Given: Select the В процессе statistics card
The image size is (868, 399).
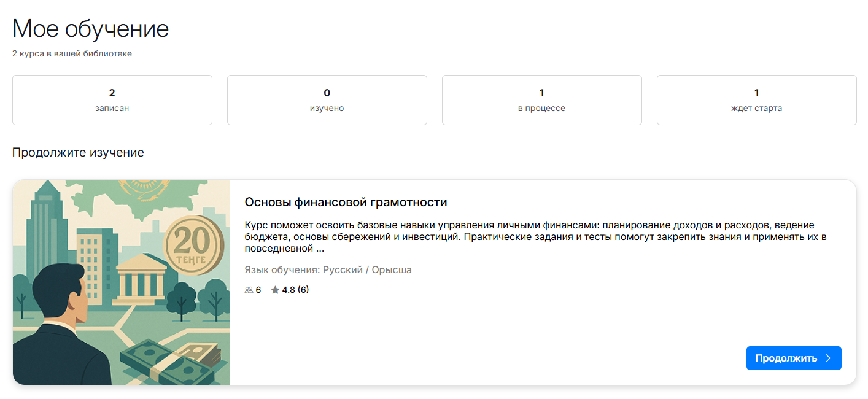Looking at the screenshot, I should pos(541,99).
